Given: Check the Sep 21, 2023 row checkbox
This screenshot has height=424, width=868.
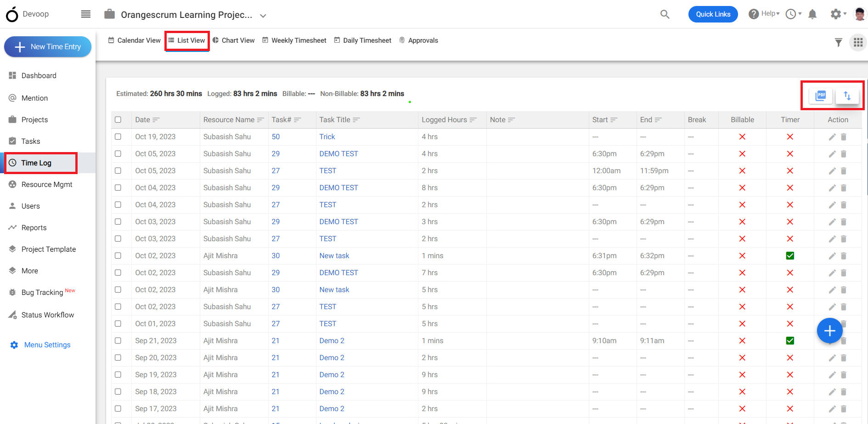Looking at the screenshot, I should click(x=118, y=341).
